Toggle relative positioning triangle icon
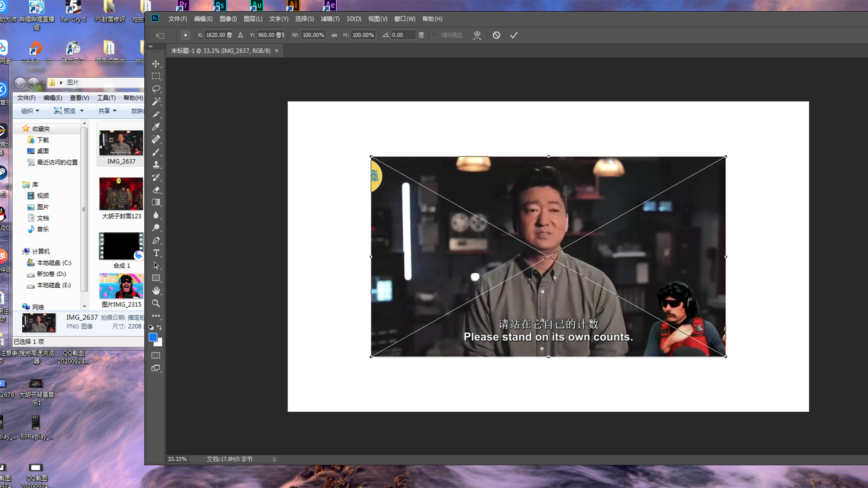This screenshot has height=488, width=868. (x=241, y=35)
